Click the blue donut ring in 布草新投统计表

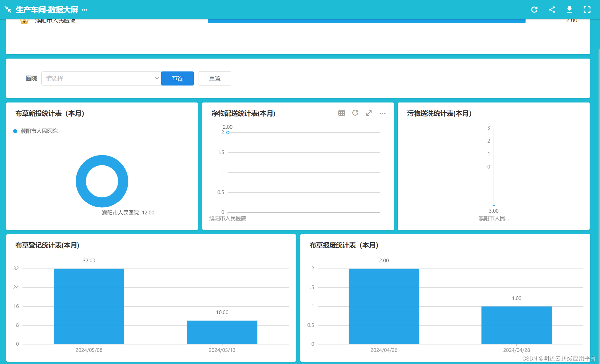pyautogui.click(x=81, y=181)
